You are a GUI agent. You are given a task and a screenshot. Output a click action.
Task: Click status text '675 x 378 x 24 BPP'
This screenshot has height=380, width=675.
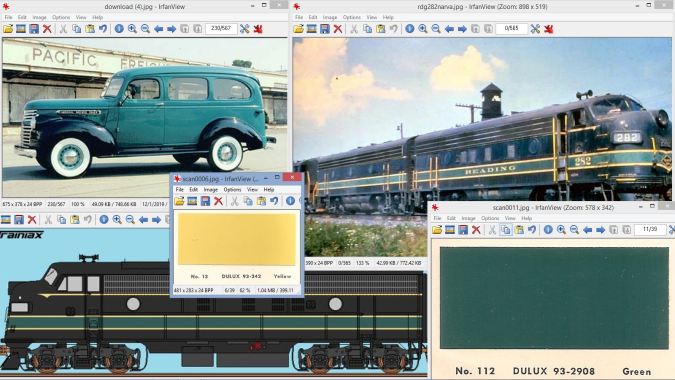[22, 204]
